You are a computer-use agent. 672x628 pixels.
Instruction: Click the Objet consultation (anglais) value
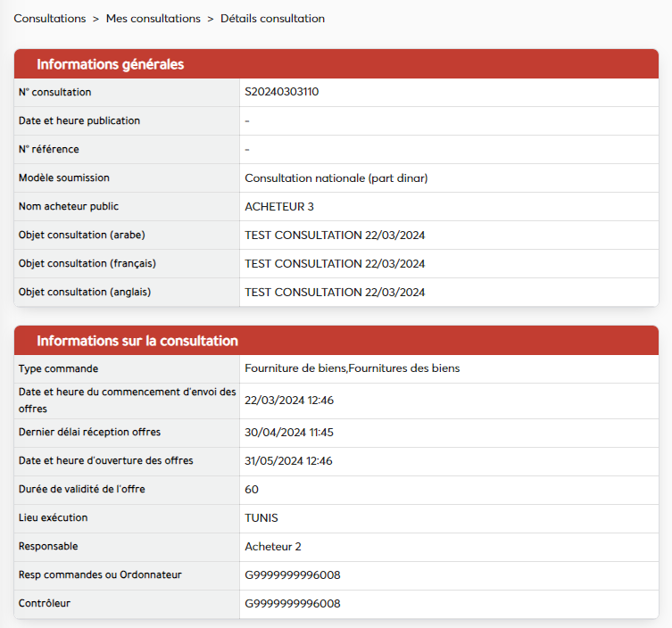[335, 292]
